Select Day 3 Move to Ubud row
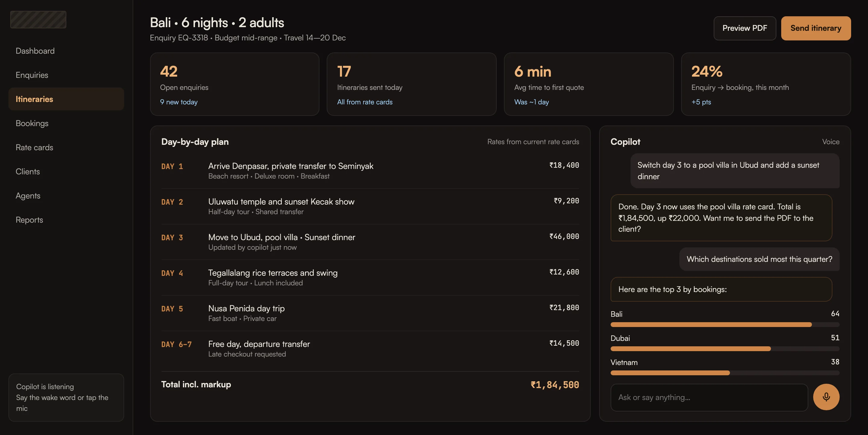Viewport: 868px width, 435px height. pos(370,242)
